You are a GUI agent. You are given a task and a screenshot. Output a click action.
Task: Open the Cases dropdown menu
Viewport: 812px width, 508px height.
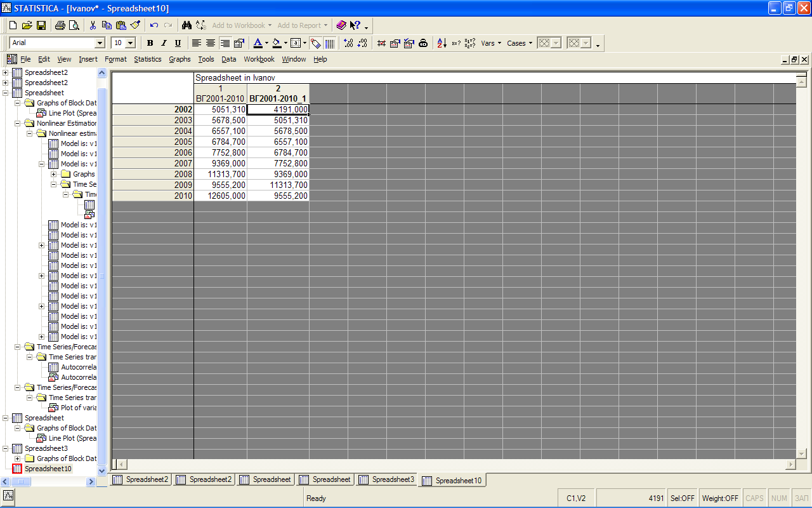(x=520, y=43)
